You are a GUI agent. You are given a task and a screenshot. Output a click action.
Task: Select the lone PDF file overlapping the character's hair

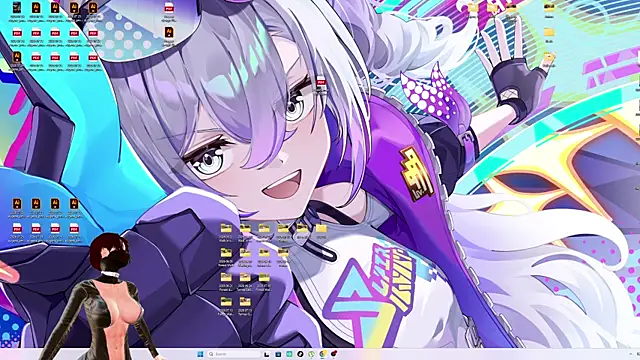coord(321,85)
